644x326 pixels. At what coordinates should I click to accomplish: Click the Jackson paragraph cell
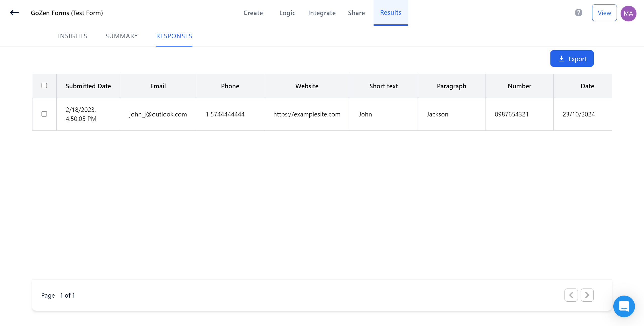click(452, 114)
